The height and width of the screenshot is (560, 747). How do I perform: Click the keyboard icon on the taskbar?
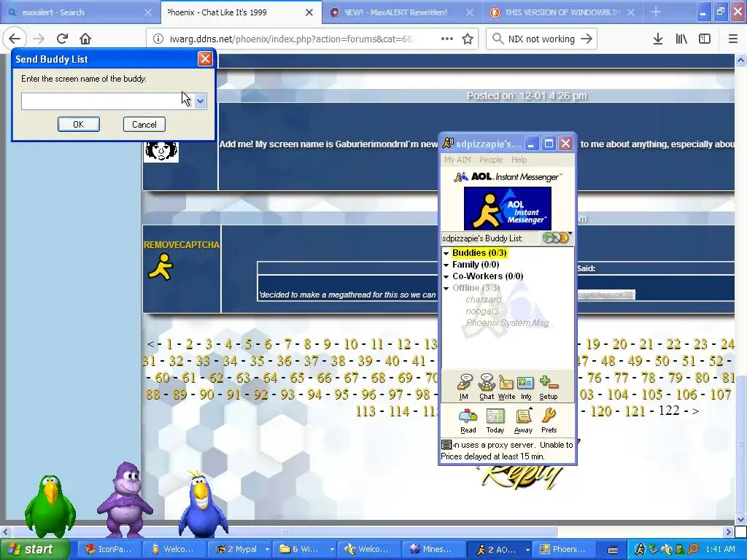pos(613,550)
